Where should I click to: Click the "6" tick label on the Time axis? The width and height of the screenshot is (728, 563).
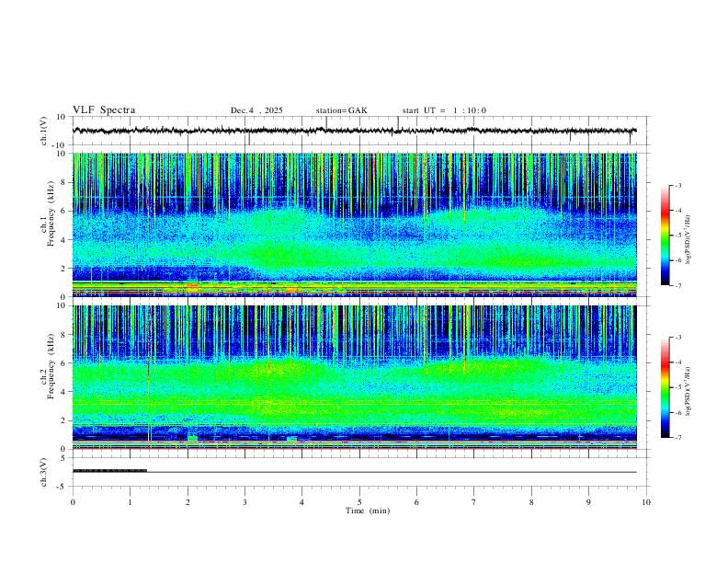417,502
